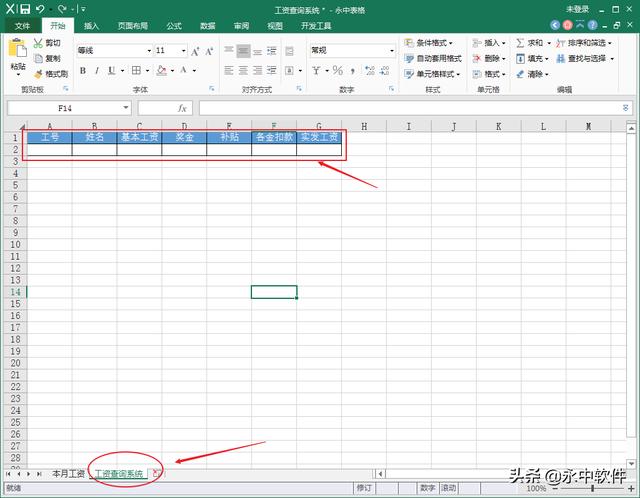Switch to the Insert (插入) ribbon tab
This screenshot has width=640, height=498.
tap(91, 26)
